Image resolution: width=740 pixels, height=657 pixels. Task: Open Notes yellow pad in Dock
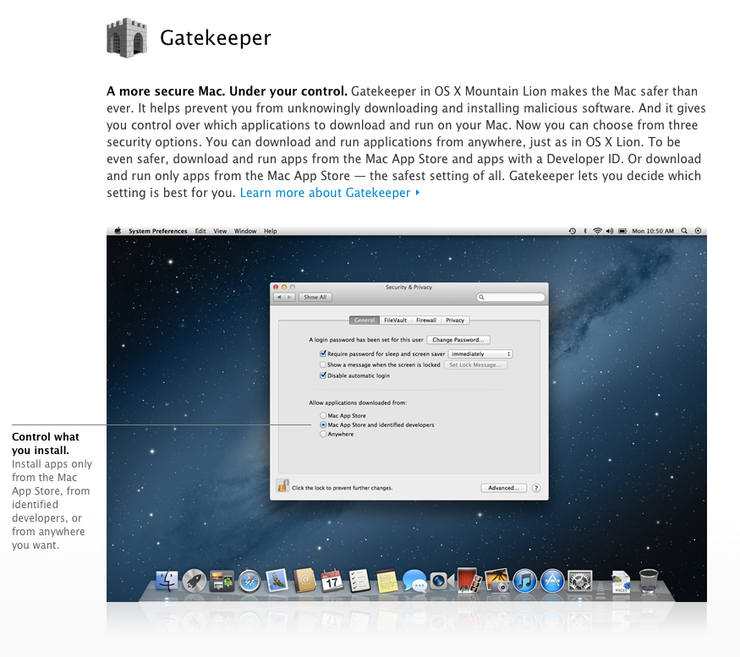click(x=387, y=581)
